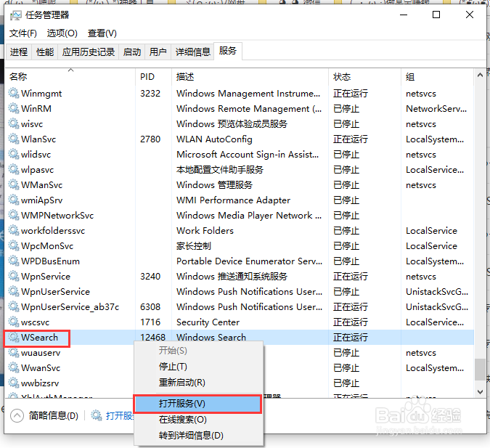Choose 转到详细信息(D) in the context menu
Screen dimensions: 490x448
[x=199, y=435]
